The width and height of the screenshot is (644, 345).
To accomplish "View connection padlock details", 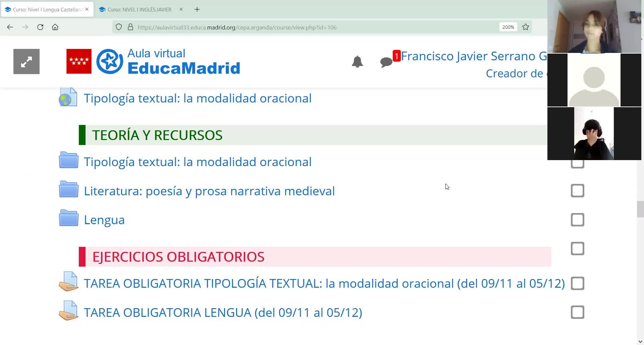I will (x=130, y=27).
